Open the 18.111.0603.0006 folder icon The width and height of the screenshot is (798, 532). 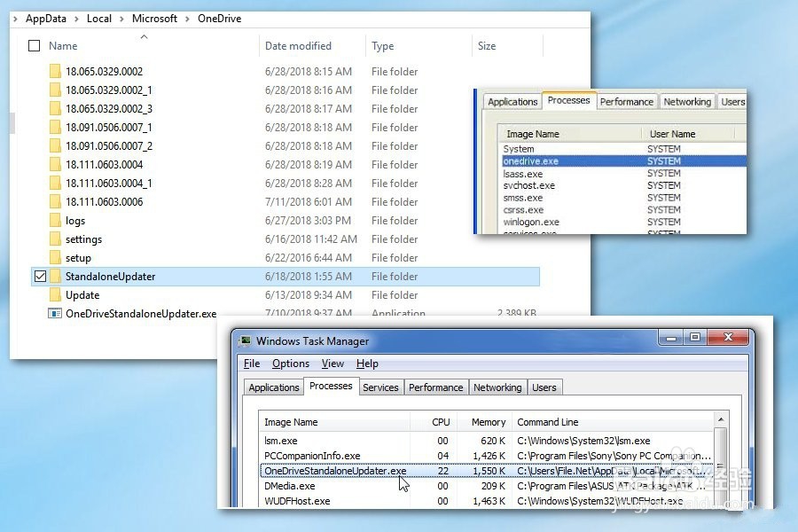[x=55, y=201]
